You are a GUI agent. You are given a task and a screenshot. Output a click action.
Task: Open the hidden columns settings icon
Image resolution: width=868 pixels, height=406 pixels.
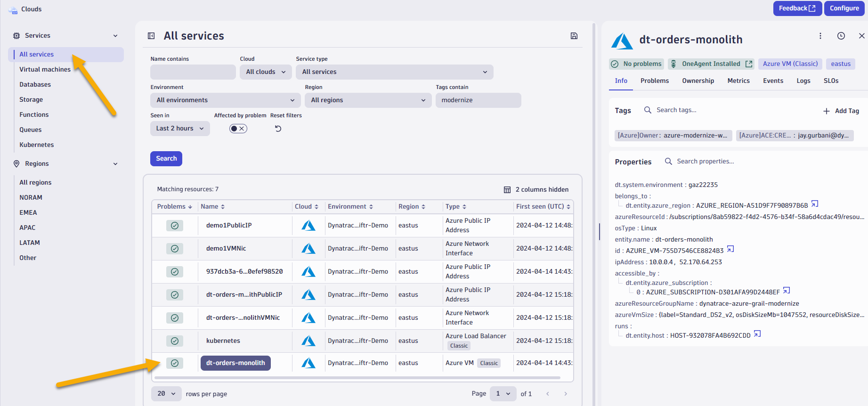tap(507, 190)
